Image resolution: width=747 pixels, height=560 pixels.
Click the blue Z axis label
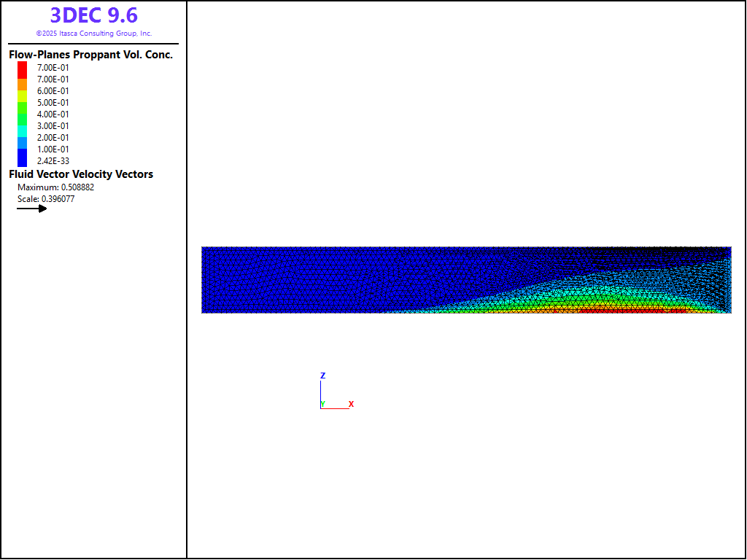coord(322,376)
